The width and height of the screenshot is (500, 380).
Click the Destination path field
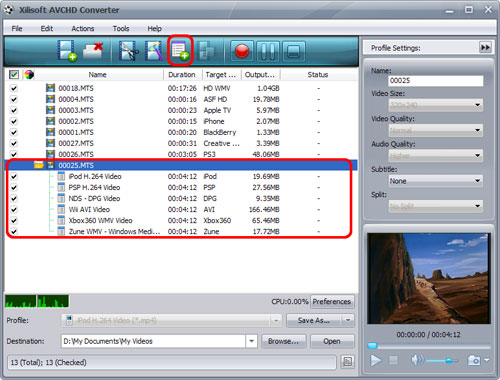pyautogui.click(x=153, y=341)
